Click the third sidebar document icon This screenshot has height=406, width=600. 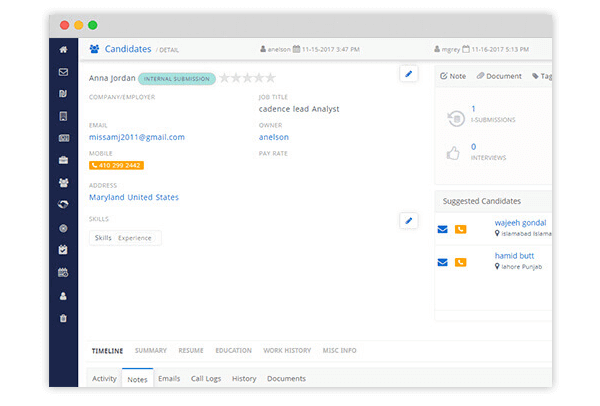[x=64, y=94]
